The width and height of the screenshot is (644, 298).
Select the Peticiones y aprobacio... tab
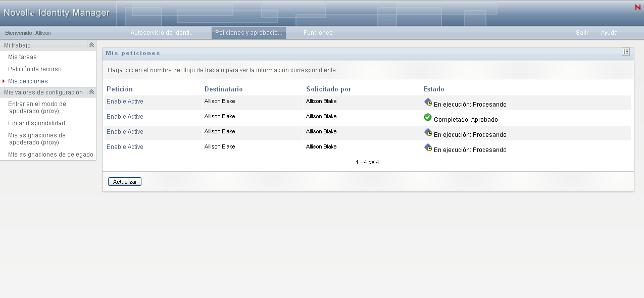[249, 33]
